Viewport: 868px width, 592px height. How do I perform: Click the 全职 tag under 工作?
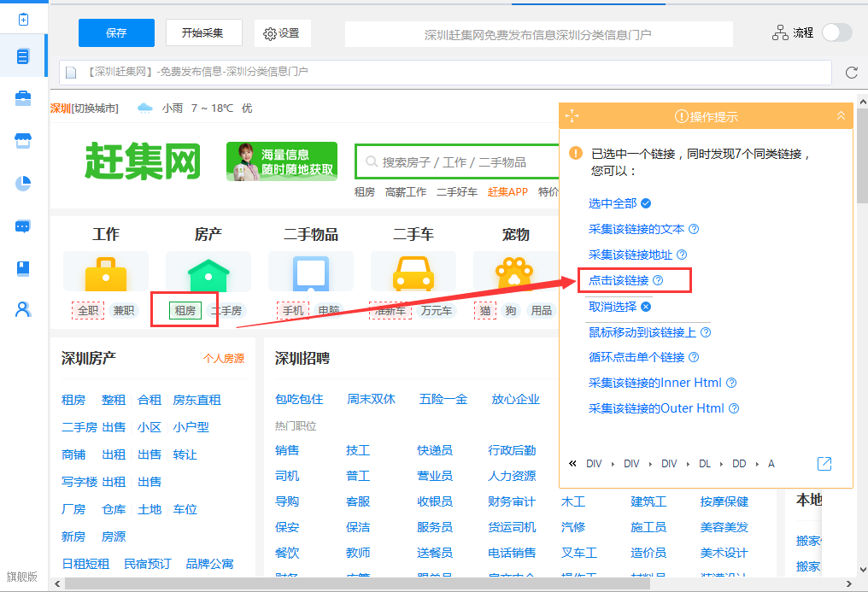tap(88, 310)
